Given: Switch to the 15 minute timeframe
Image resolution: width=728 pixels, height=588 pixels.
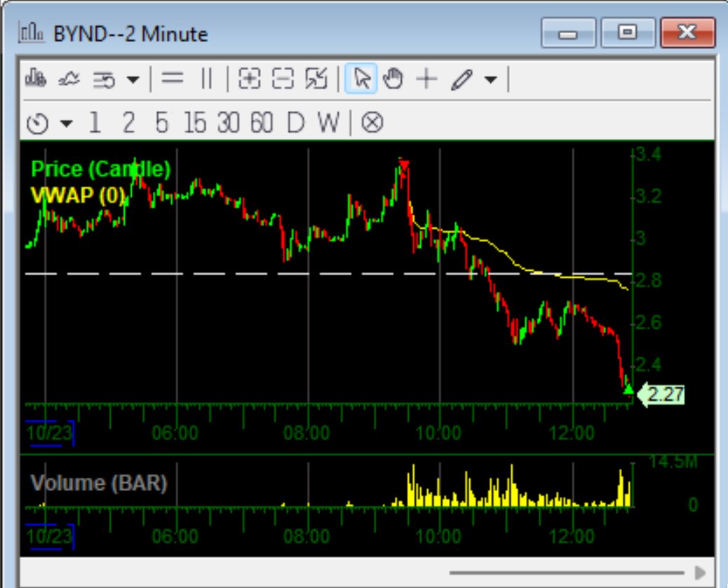Looking at the screenshot, I should click(x=195, y=123).
